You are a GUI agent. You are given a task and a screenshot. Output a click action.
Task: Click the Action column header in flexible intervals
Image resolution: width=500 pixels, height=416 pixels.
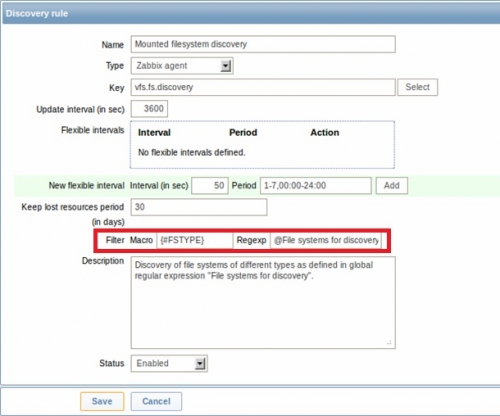coord(325,133)
